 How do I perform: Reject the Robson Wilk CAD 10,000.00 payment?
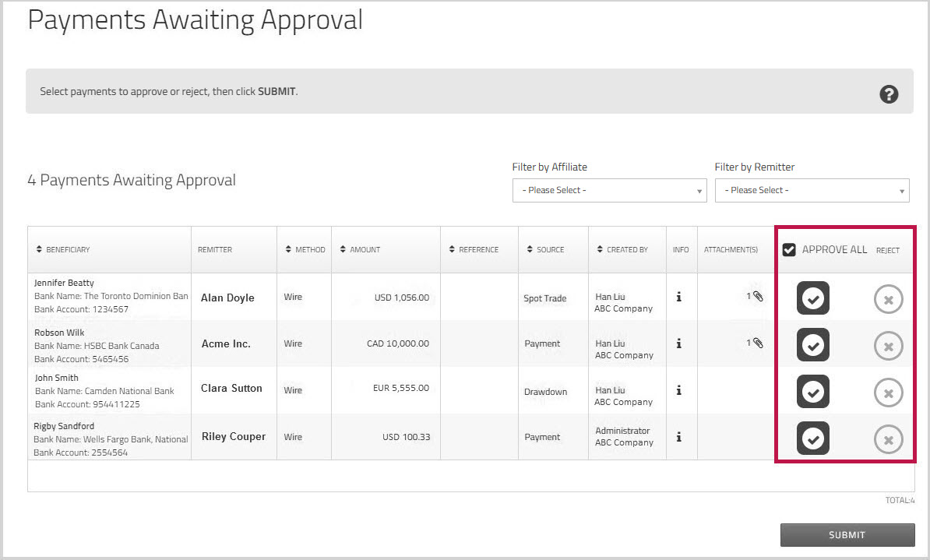click(888, 346)
